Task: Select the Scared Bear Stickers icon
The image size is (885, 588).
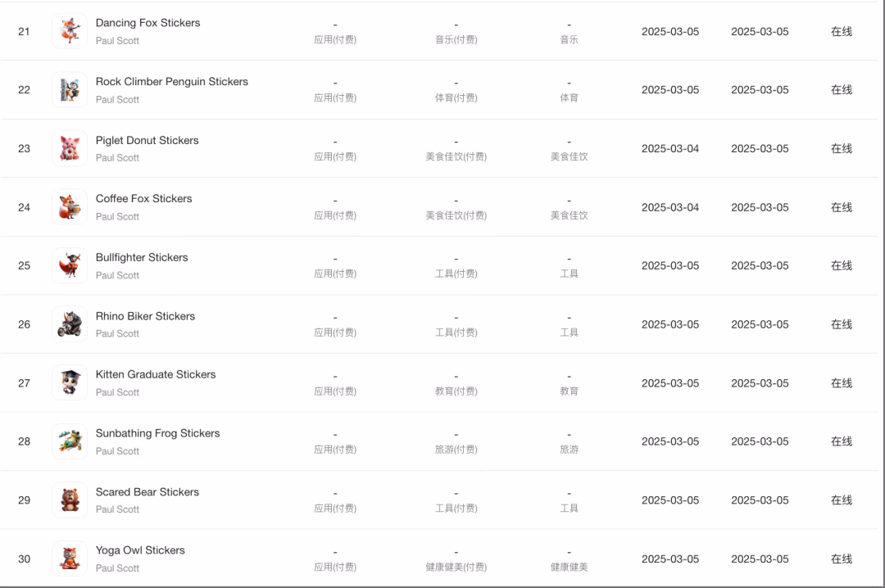Action: click(x=70, y=500)
